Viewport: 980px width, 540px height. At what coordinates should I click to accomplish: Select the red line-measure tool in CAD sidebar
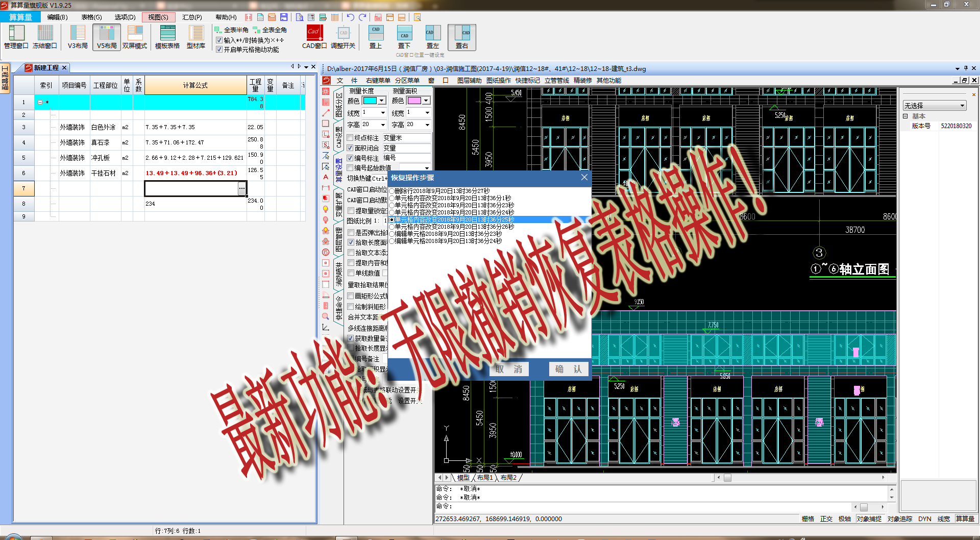tap(326, 113)
